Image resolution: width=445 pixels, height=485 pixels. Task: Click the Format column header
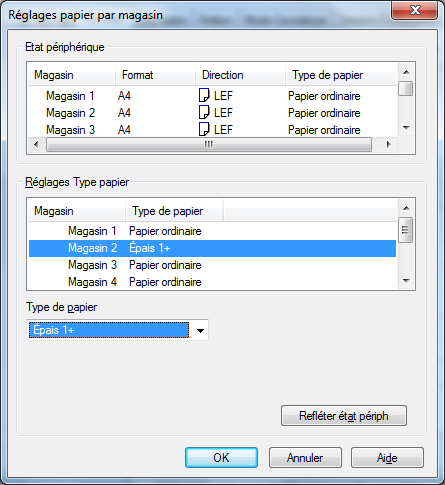tap(155, 75)
